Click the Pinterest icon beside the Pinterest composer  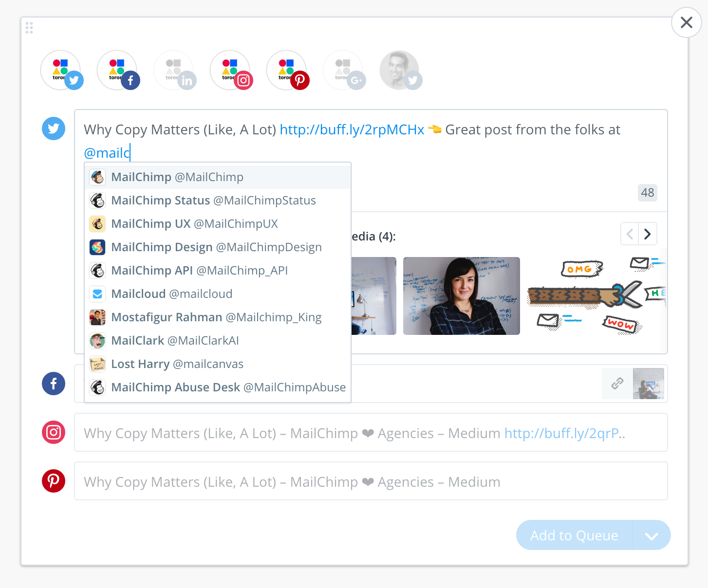pos(54,481)
